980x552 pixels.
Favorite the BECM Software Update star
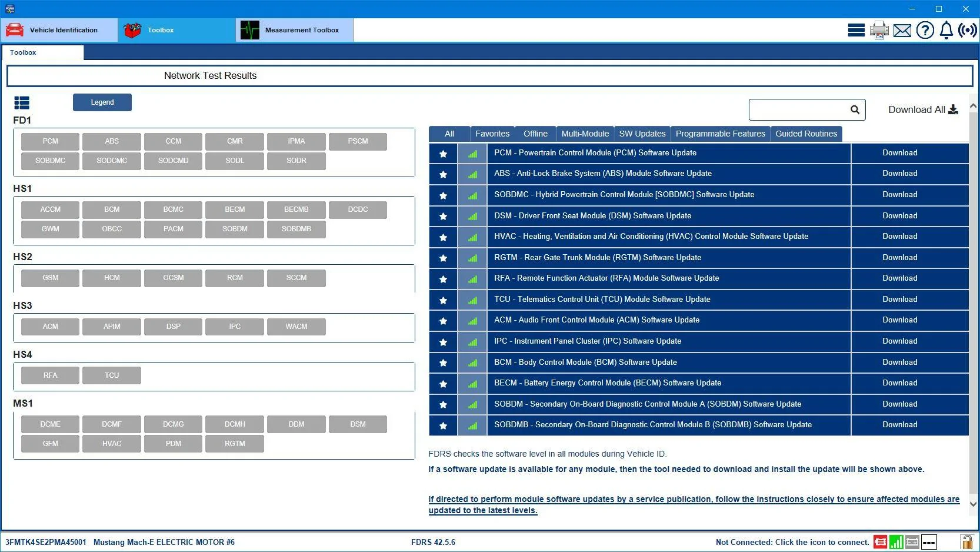(x=443, y=384)
